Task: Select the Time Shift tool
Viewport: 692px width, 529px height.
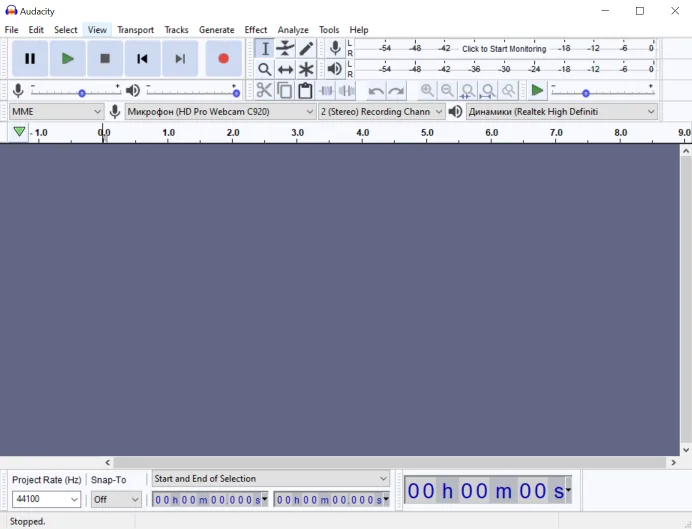Action: click(286, 69)
